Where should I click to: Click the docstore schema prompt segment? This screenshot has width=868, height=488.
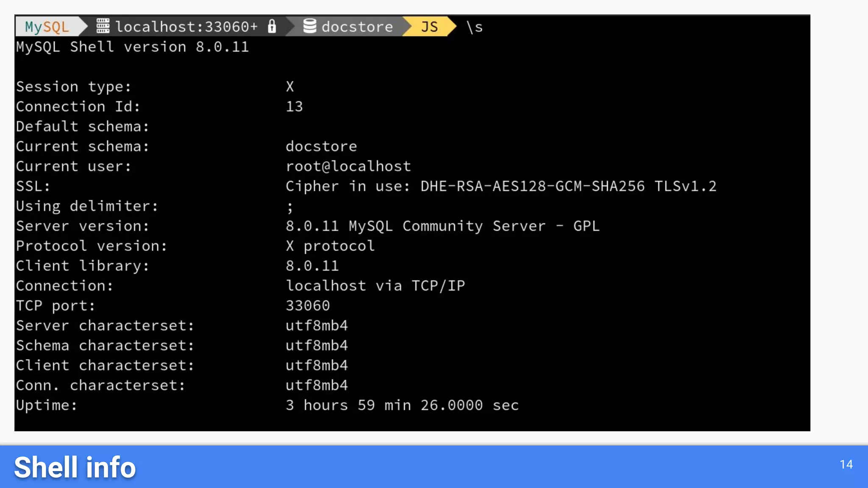(x=357, y=27)
